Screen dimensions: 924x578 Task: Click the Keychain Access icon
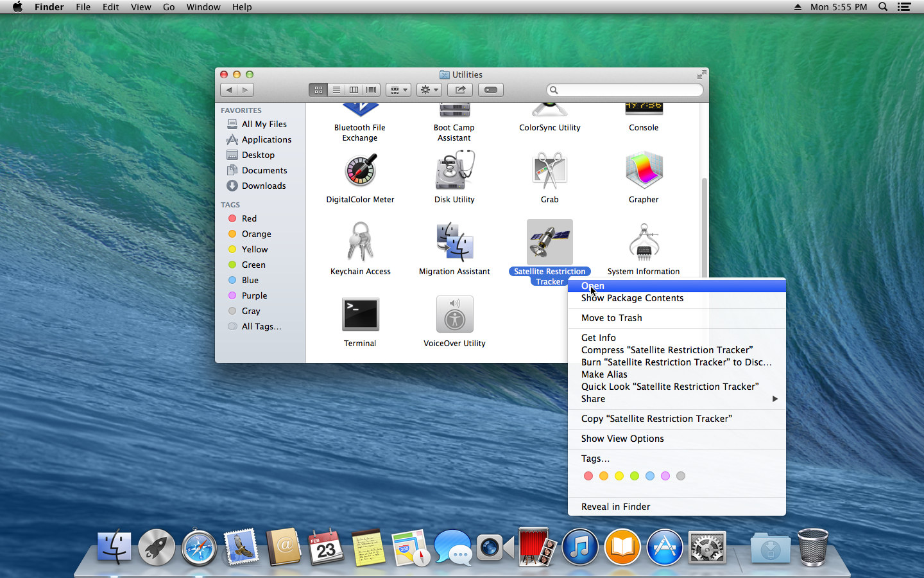coord(360,242)
